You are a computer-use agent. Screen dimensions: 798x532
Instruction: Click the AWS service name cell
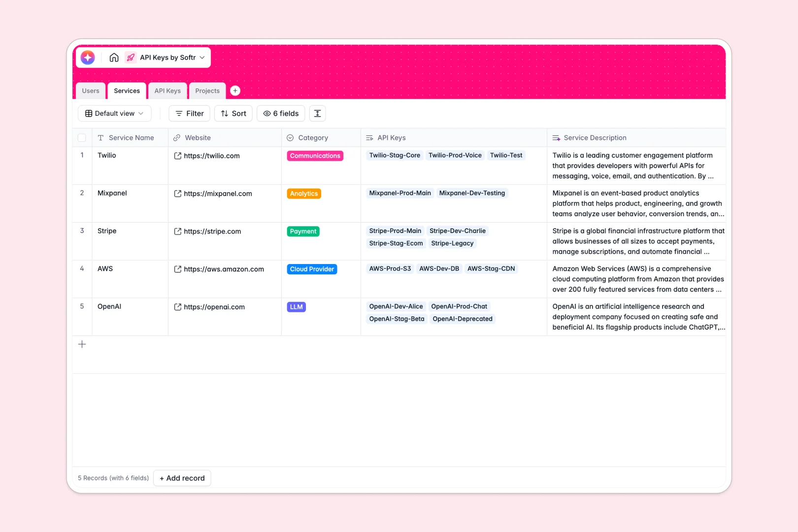point(130,279)
